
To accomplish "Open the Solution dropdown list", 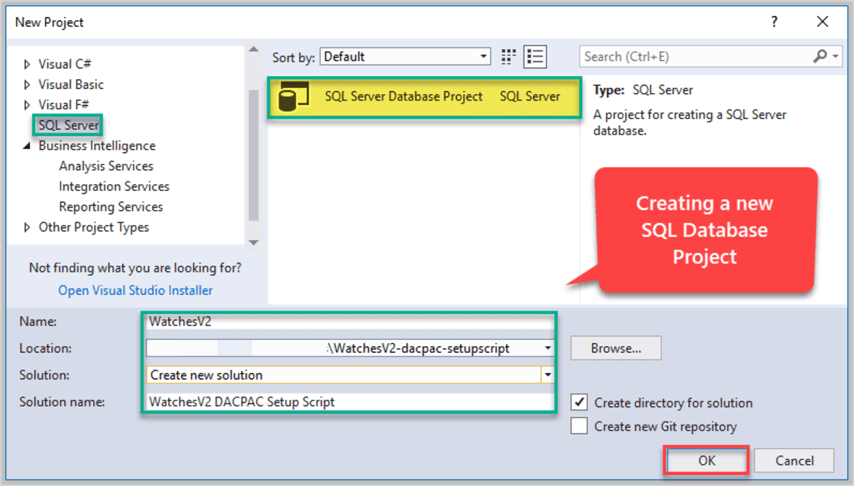I will [x=547, y=375].
